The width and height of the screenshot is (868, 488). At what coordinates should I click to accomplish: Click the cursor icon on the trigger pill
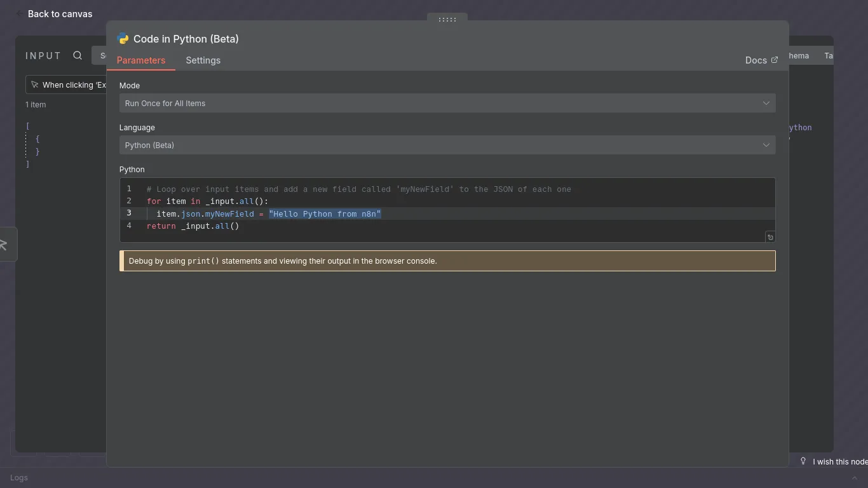pyautogui.click(x=35, y=84)
